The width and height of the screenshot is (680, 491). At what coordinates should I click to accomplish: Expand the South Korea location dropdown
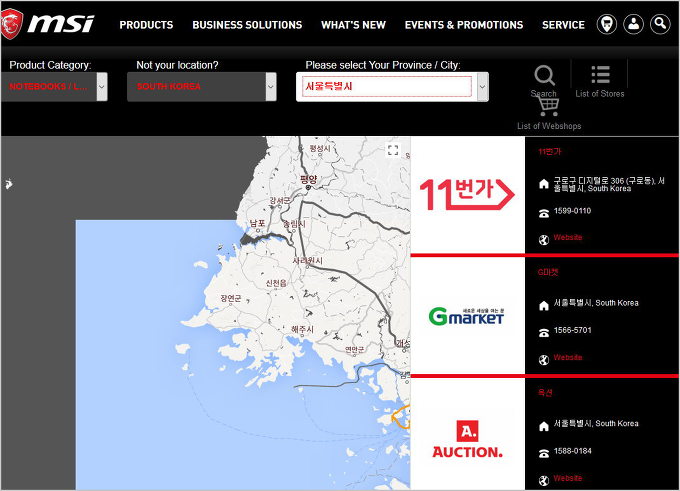(270, 87)
